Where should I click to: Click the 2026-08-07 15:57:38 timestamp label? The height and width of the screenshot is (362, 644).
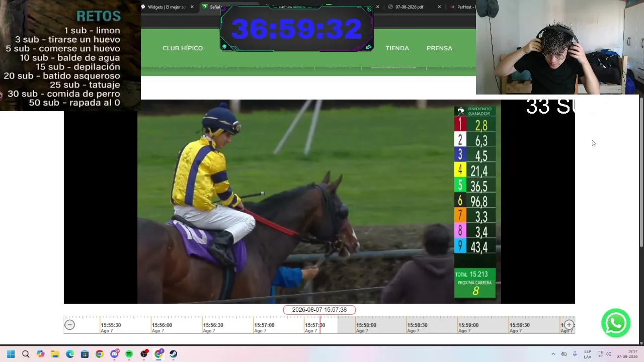pyautogui.click(x=319, y=310)
